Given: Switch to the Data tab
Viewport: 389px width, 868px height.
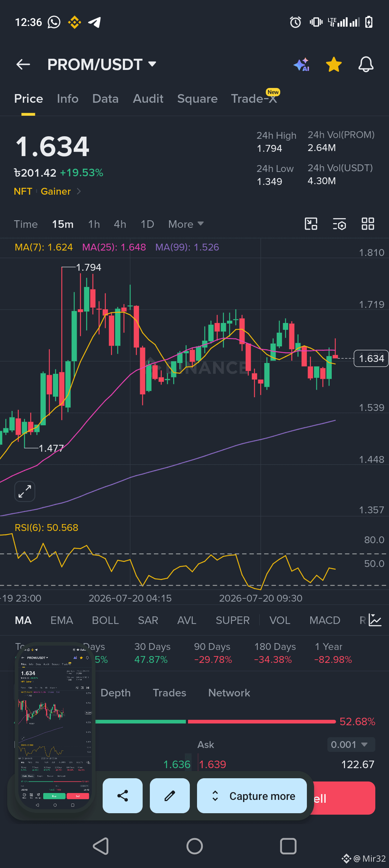Looking at the screenshot, I should coord(105,99).
